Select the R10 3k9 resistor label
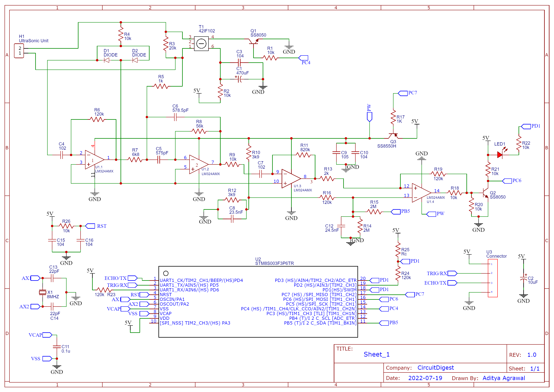 point(256,155)
